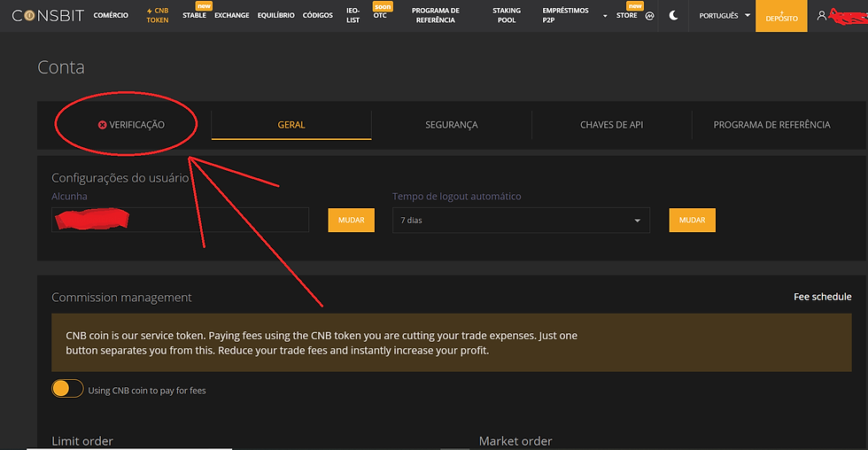The width and height of the screenshot is (868, 450).
Task: Click the Configurações do usuário heading
Action: pos(120,178)
